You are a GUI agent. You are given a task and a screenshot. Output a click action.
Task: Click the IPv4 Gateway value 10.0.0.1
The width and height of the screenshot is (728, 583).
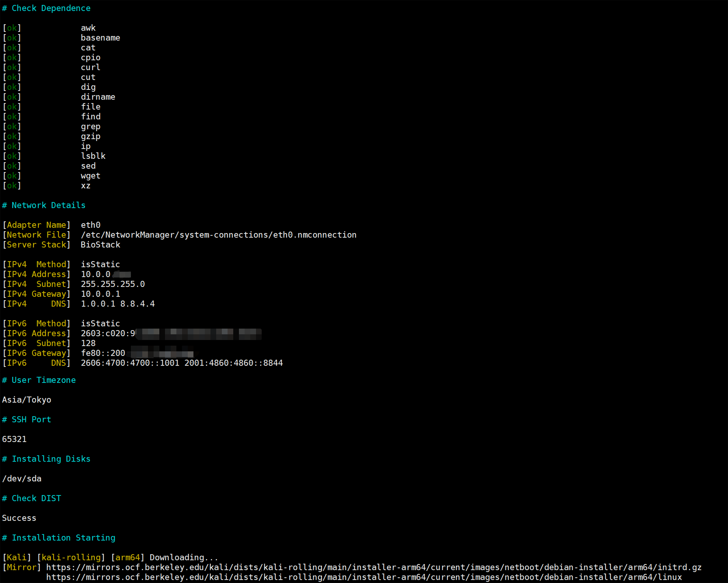[100, 294]
